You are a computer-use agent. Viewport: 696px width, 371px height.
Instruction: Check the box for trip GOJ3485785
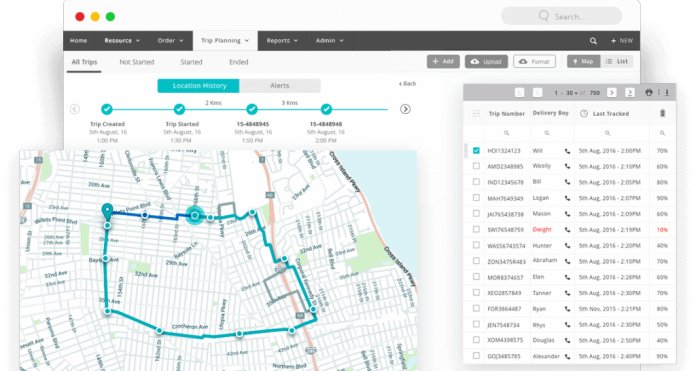pyautogui.click(x=476, y=355)
